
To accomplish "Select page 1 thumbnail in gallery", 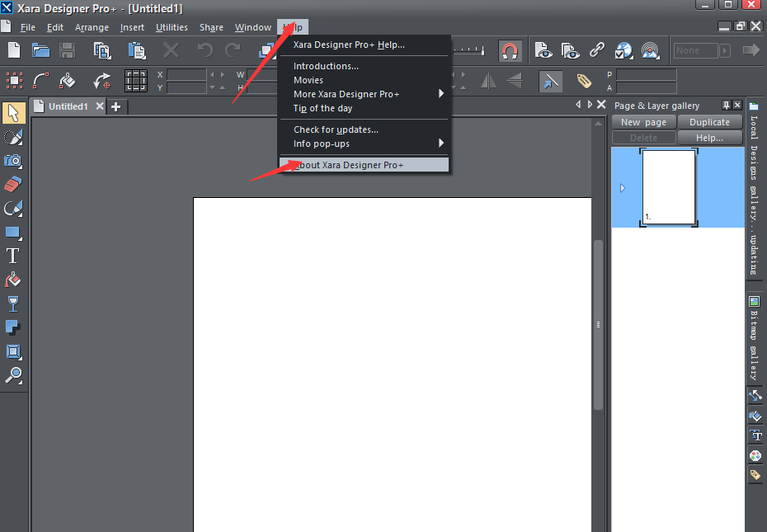I will click(x=669, y=187).
